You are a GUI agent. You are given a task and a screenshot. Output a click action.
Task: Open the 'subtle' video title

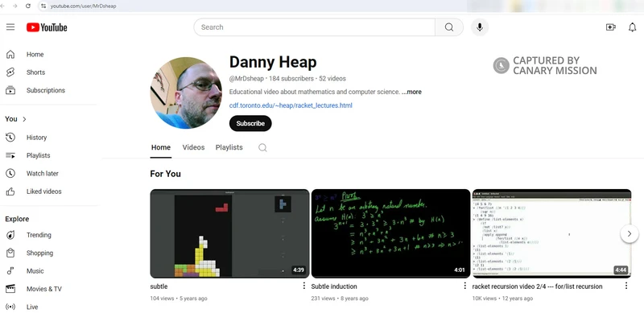click(159, 286)
